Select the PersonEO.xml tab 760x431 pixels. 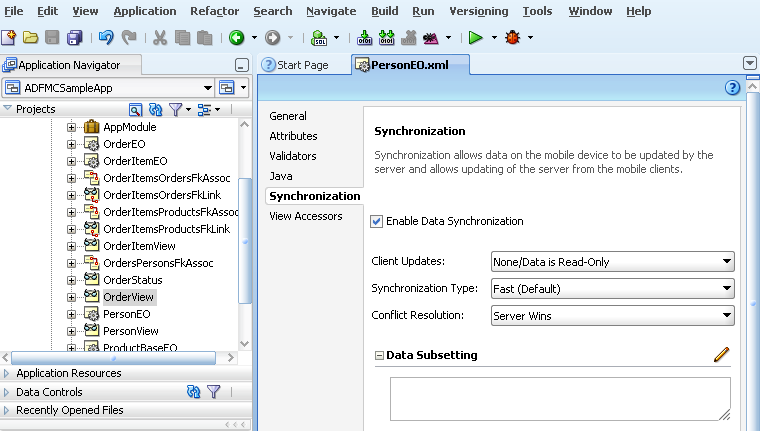pos(410,65)
